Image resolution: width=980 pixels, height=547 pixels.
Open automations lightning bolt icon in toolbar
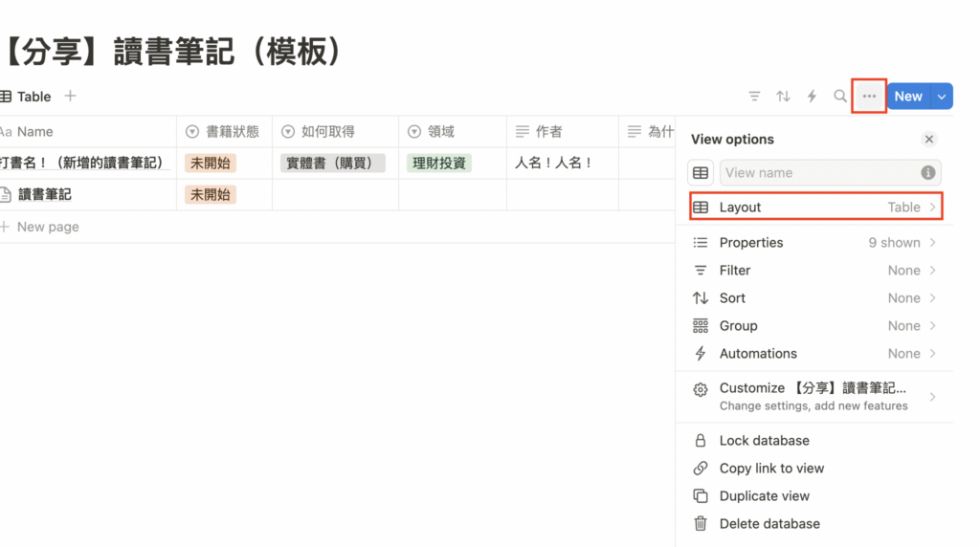tap(812, 97)
